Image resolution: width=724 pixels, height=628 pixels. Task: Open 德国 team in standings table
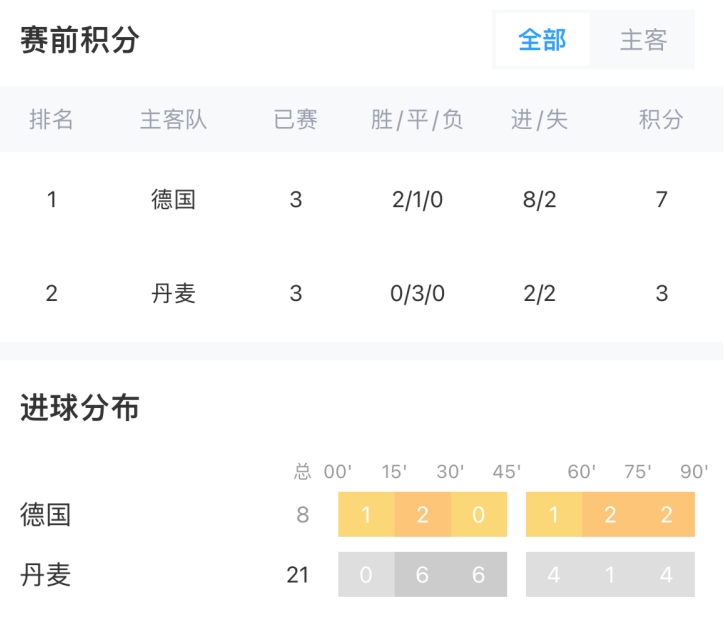click(173, 199)
